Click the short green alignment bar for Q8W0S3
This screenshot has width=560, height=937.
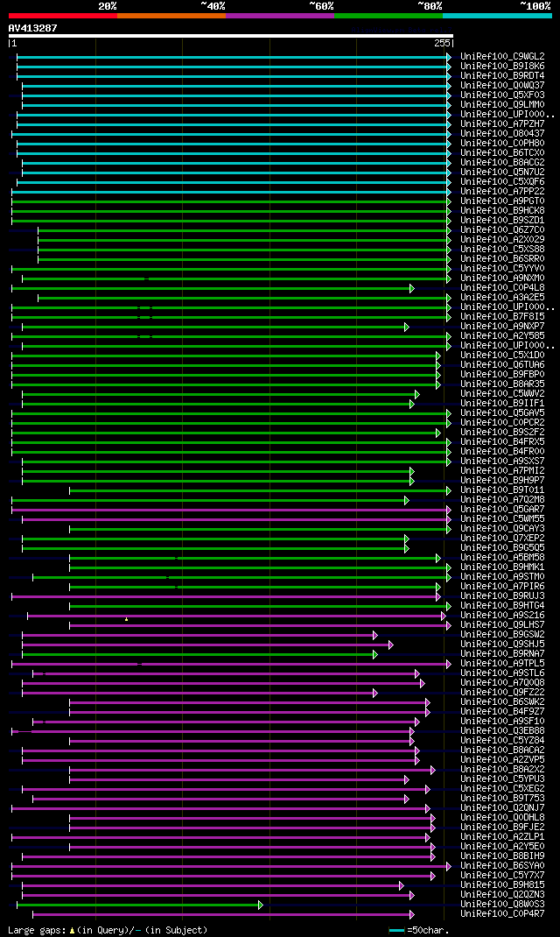coord(140,905)
